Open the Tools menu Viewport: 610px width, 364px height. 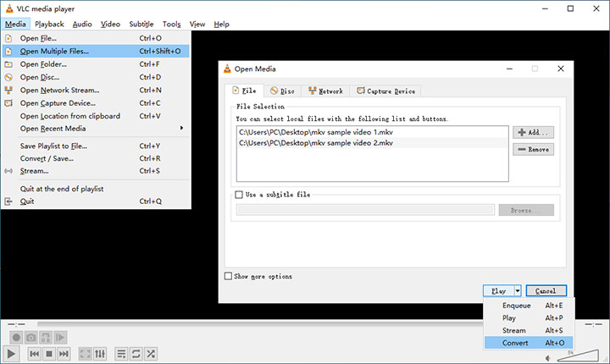pos(171,24)
